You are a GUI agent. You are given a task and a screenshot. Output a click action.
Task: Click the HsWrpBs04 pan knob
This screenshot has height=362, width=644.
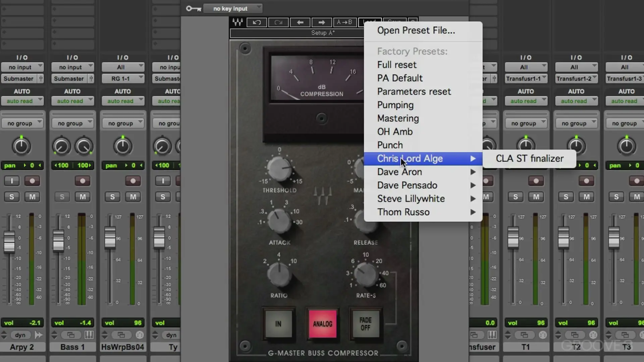(x=122, y=146)
